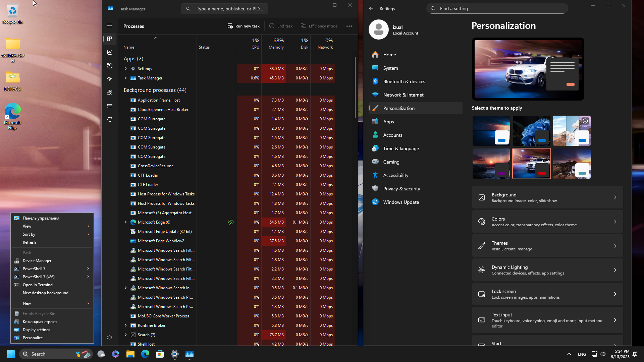644x362 pixels.
Task: Expand Task Manager app row
Action: [x=125, y=78]
